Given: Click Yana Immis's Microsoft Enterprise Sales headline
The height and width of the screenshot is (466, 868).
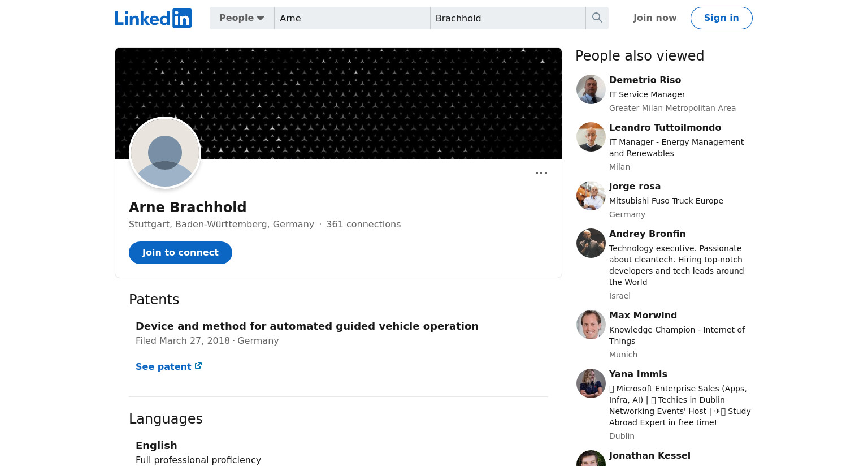Looking at the screenshot, I should 680,405.
